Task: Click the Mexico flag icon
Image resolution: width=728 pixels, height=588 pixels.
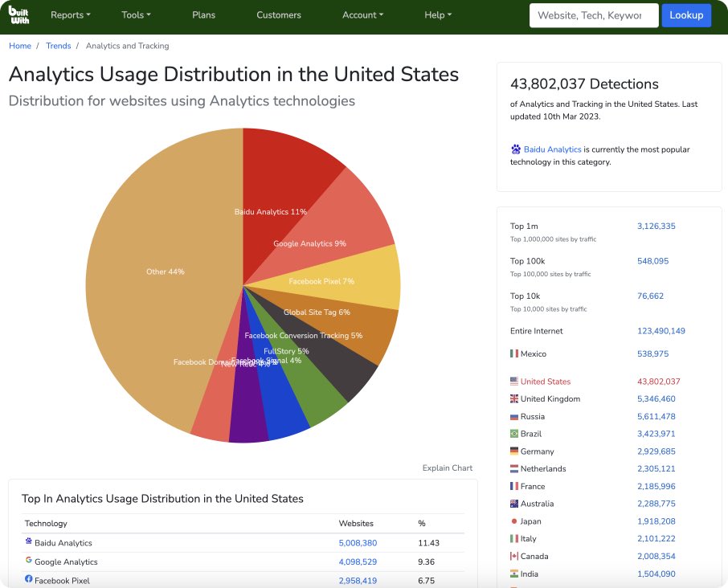Action: (514, 353)
